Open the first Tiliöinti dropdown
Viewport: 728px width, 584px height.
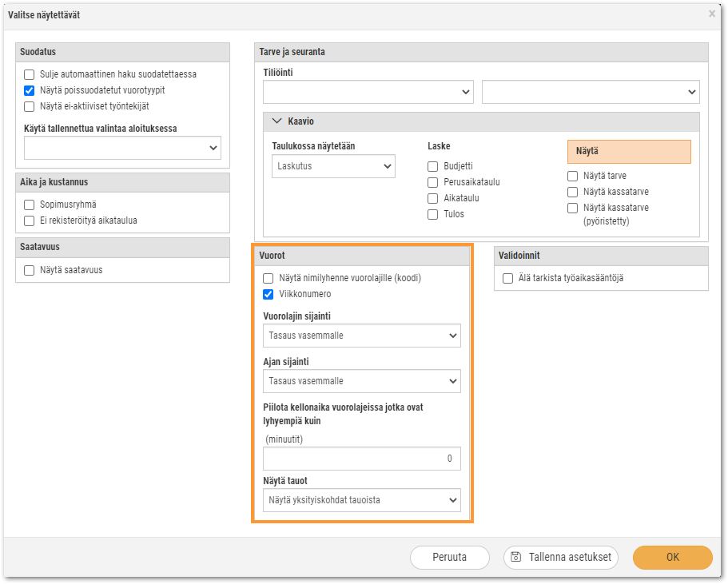[x=368, y=92]
